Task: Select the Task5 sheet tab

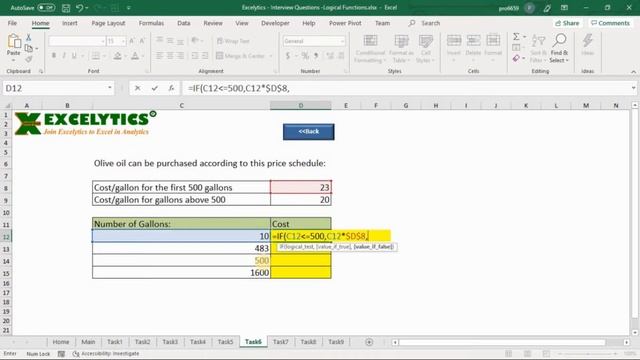Action: [225, 342]
